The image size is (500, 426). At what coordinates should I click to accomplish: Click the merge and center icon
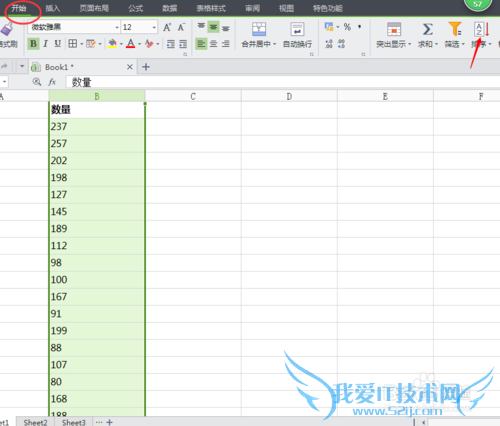(x=259, y=29)
